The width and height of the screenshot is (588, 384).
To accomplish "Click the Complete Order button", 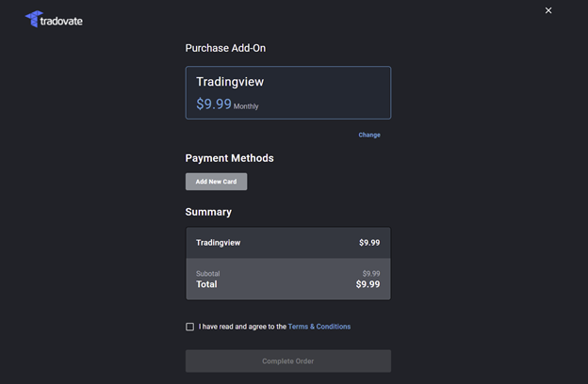I will [288, 361].
